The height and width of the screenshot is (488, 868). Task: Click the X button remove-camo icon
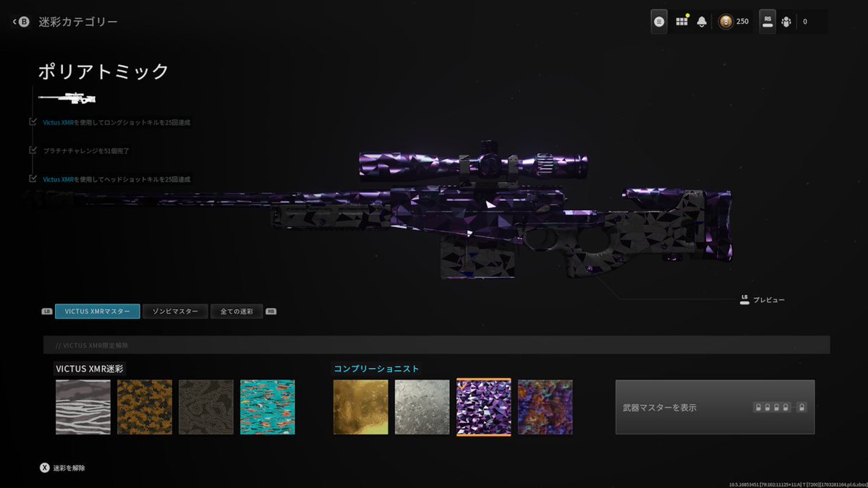click(x=45, y=468)
